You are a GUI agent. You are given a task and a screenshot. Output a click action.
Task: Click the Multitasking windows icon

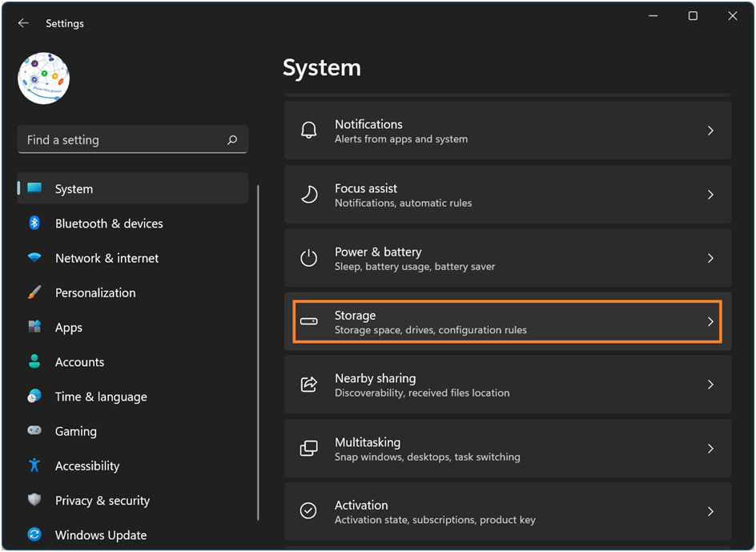tap(308, 449)
